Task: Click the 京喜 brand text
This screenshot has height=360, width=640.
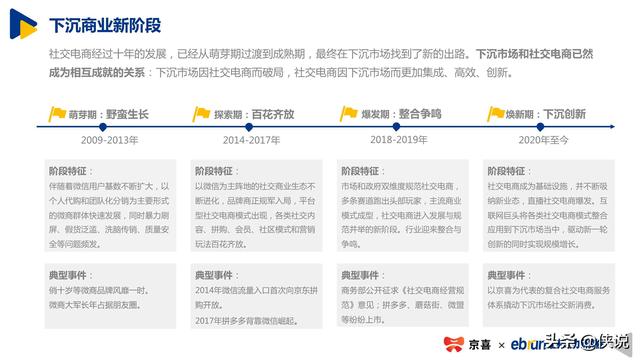Action: [x=480, y=345]
